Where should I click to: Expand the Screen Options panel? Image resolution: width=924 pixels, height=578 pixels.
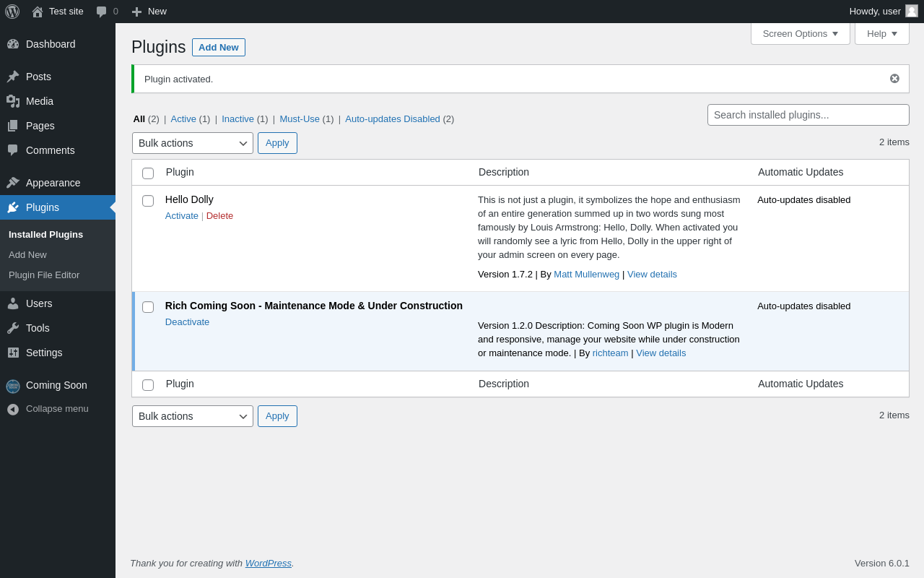pos(800,33)
